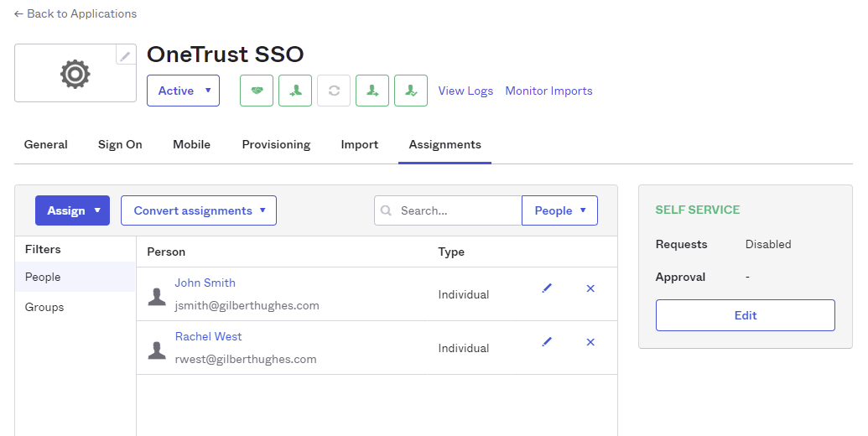Click the grey refresh sync icon
This screenshot has height=436, width=868.
pyautogui.click(x=334, y=91)
